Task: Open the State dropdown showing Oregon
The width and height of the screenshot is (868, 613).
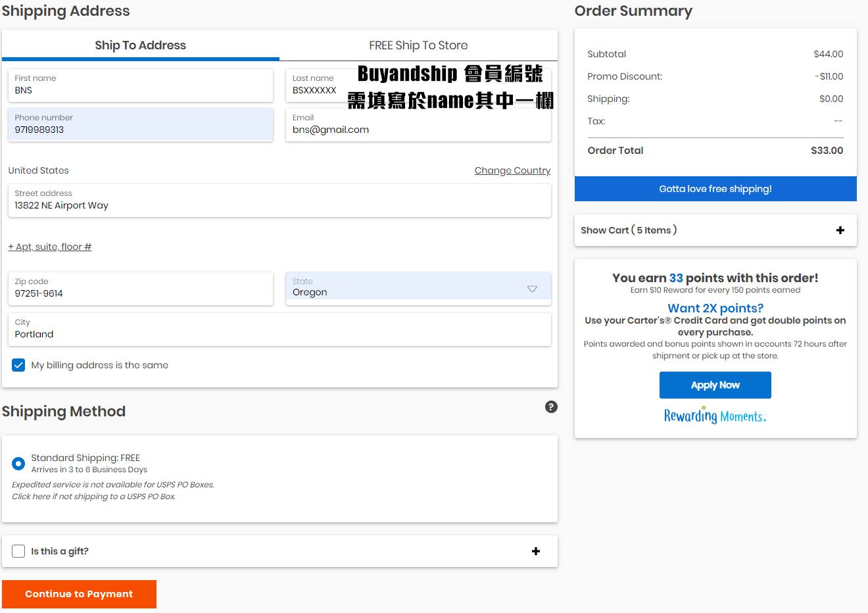Action: 418,289
